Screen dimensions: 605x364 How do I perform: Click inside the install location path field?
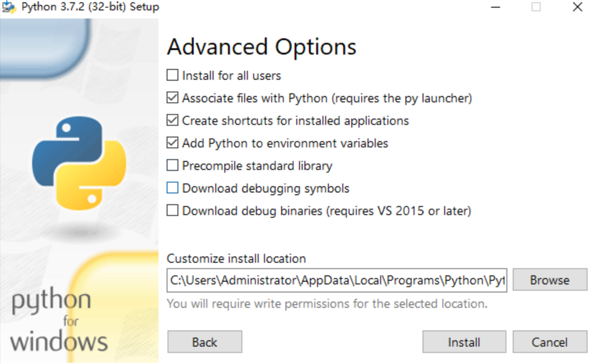click(336, 280)
